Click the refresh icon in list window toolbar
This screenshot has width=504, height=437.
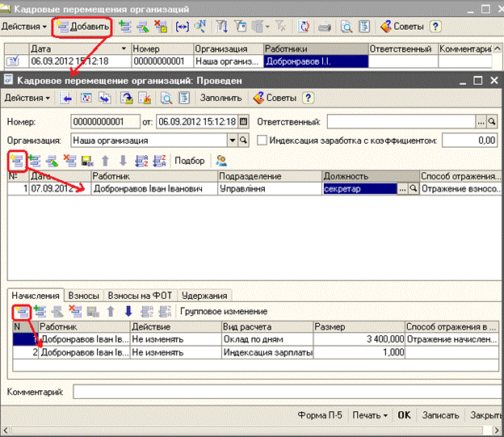tap(303, 27)
